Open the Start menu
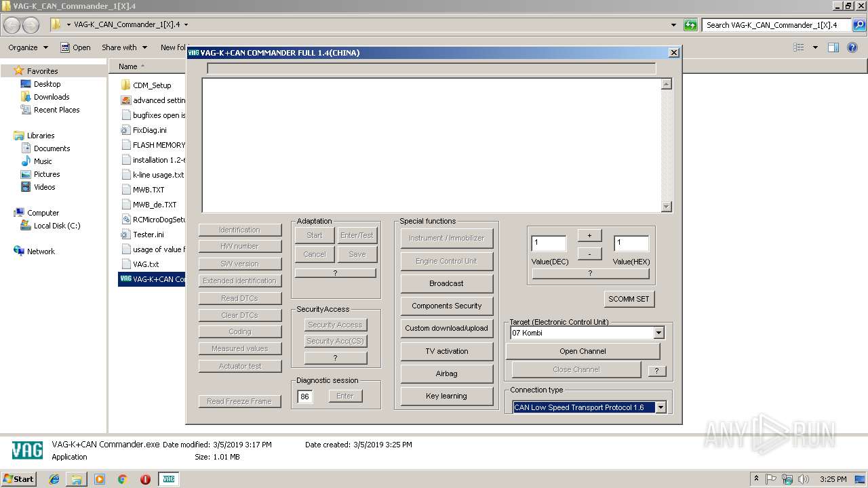Screen dimensions: 868x488 (19, 479)
